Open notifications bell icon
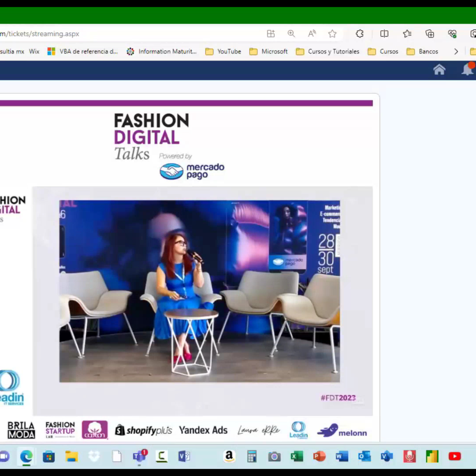 tap(468, 69)
